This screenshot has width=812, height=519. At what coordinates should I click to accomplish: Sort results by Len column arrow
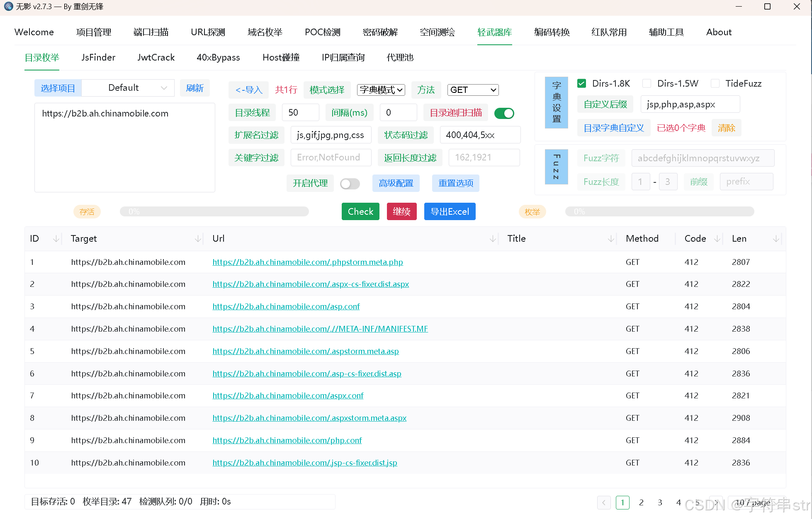point(776,239)
